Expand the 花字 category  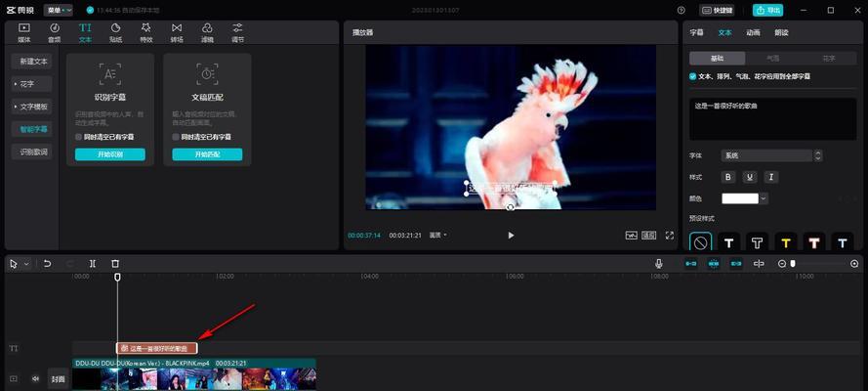point(32,84)
